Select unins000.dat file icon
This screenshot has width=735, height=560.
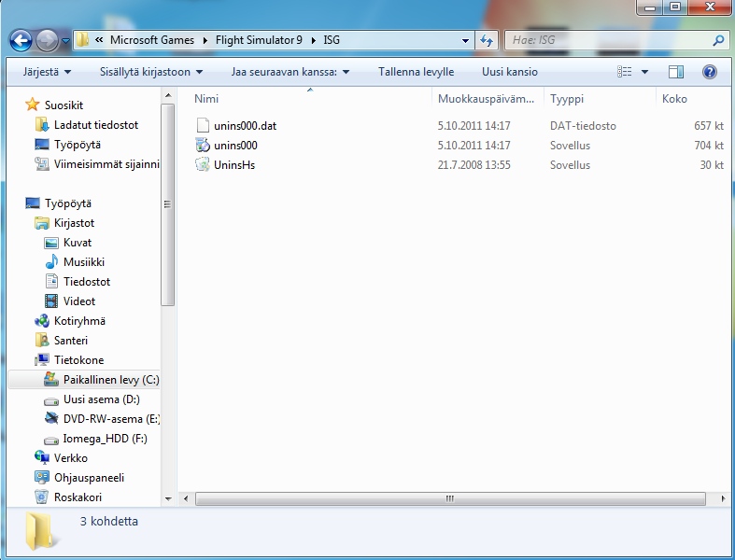pyautogui.click(x=203, y=126)
